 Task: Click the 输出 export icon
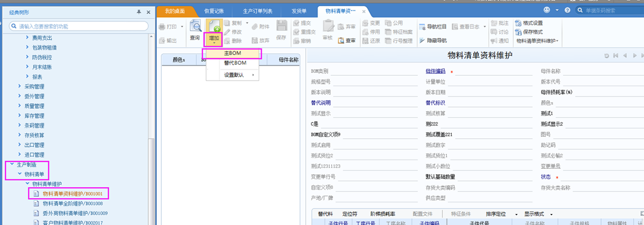pos(162,40)
